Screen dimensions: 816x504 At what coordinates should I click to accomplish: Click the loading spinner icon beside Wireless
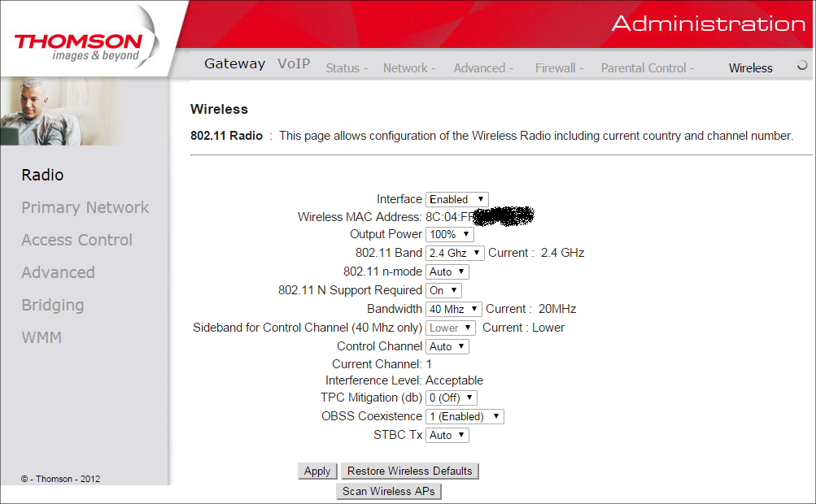(802, 65)
